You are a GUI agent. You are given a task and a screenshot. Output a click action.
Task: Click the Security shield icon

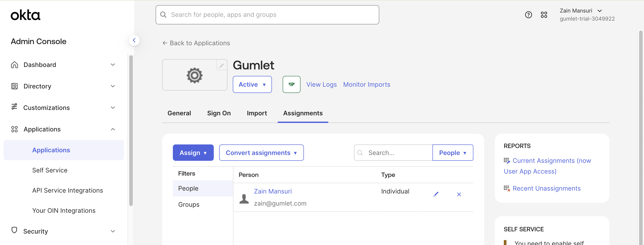15,230
